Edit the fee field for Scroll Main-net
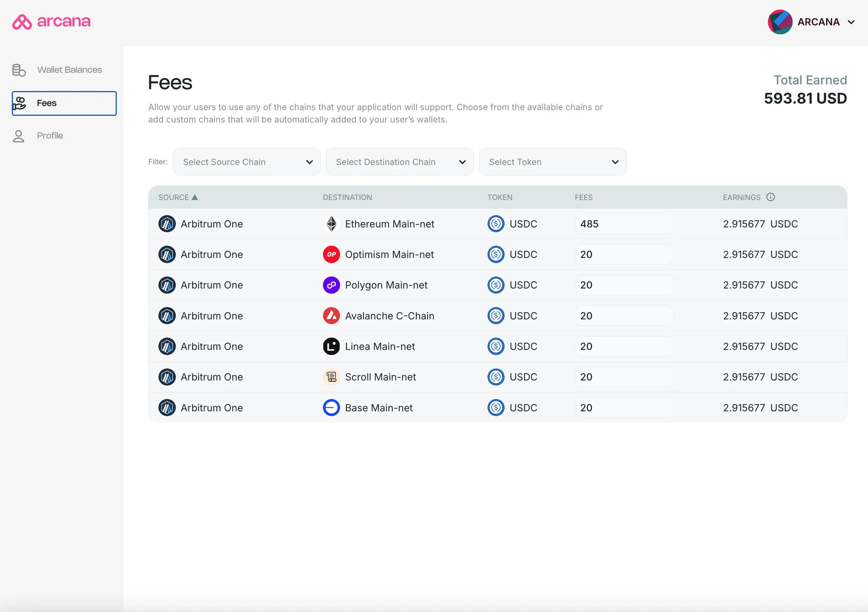 tap(624, 377)
